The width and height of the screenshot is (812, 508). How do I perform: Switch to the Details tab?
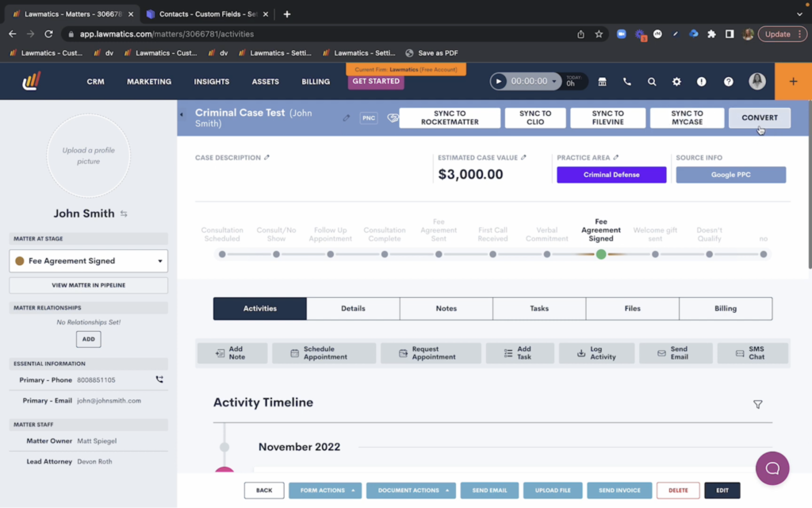(x=353, y=309)
